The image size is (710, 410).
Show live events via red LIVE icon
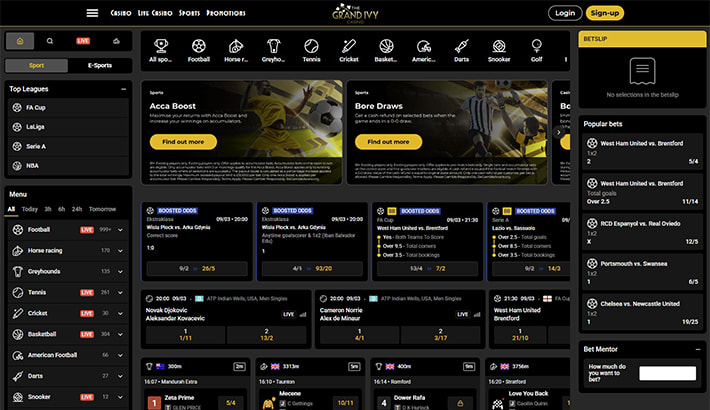click(83, 41)
